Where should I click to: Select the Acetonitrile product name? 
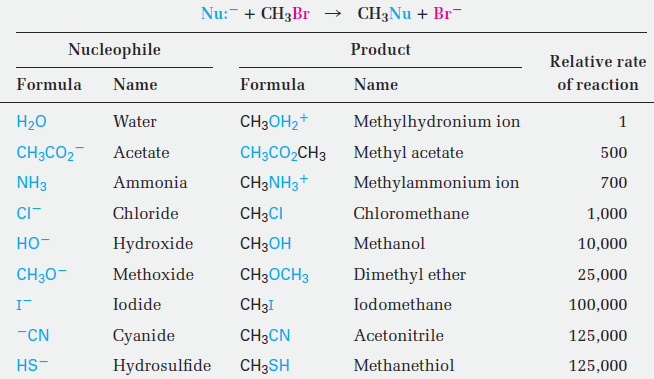[398, 335]
